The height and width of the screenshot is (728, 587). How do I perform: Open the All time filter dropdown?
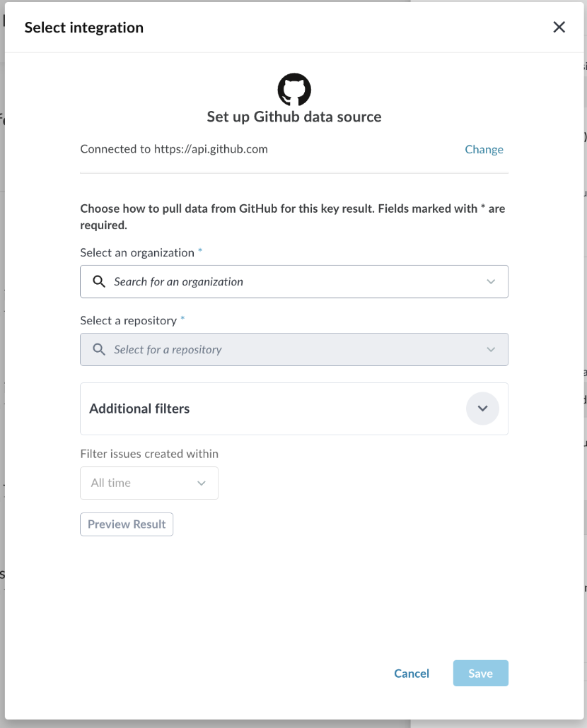(x=149, y=483)
